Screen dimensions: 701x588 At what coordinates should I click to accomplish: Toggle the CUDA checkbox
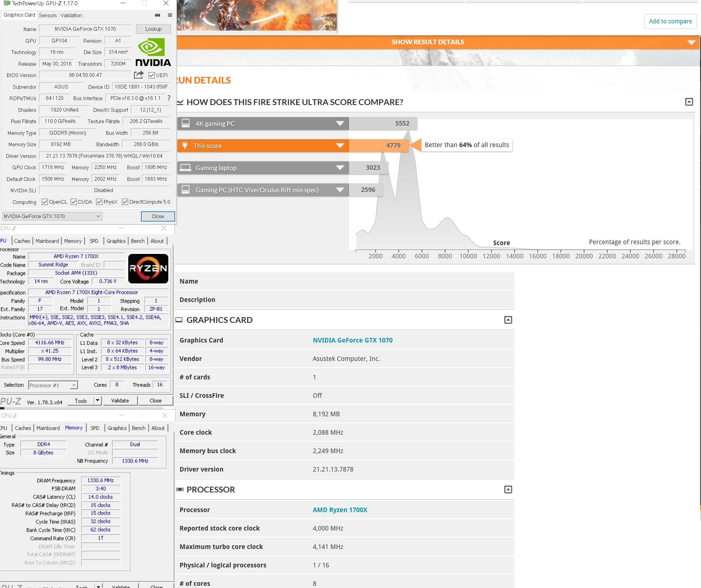[74, 202]
